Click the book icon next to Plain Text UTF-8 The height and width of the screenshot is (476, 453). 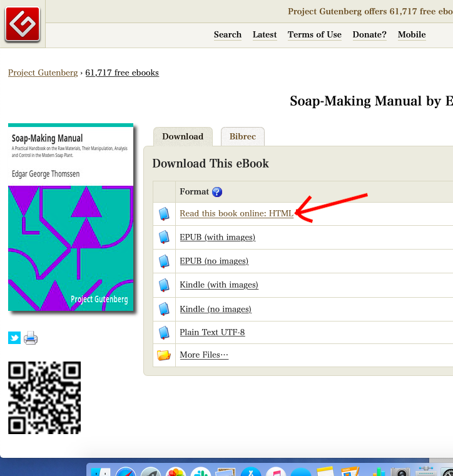[x=164, y=332]
